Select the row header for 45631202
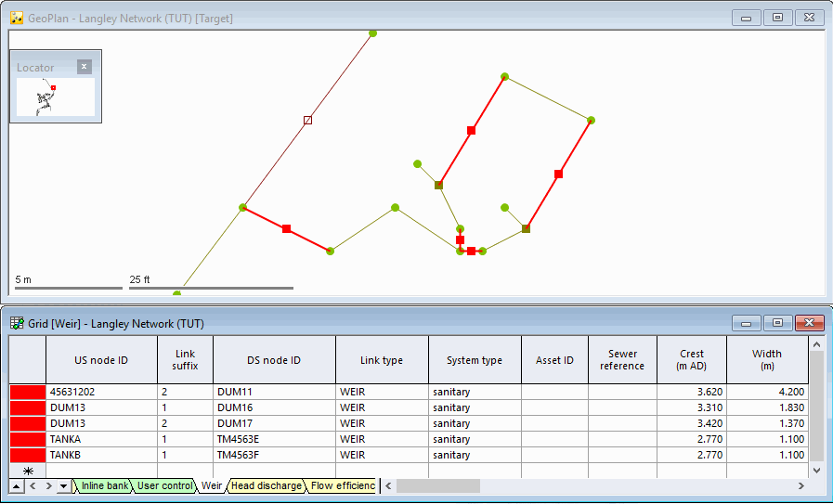Image resolution: width=833 pixels, height=504 pixels. tap(28, 392)
